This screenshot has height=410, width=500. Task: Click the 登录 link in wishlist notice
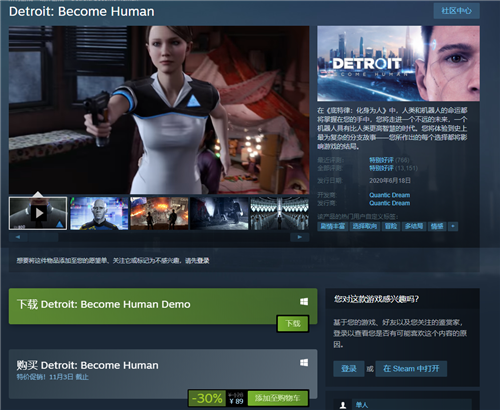tap(202, 261)
